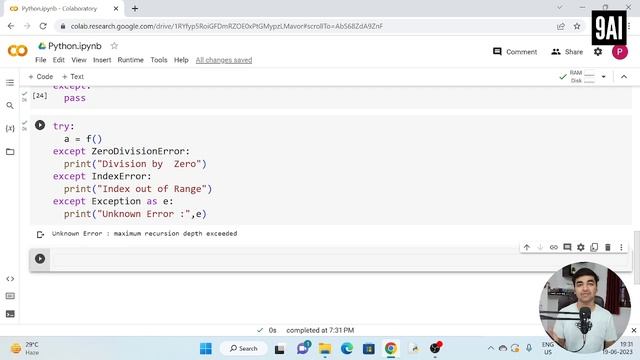Collapse the header chevron

coord(624,77)
